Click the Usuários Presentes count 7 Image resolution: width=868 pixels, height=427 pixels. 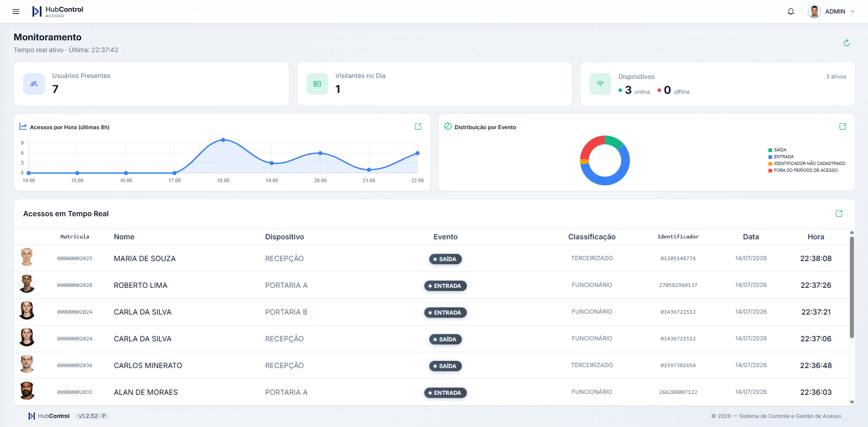pos(55,89)
